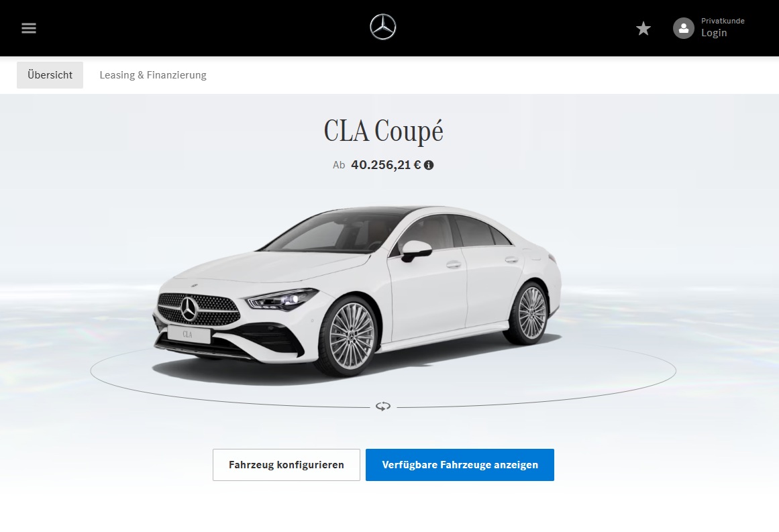Click the CLA front license plate
The width and height of the screenshot is (779, 532).
point(188,334)
